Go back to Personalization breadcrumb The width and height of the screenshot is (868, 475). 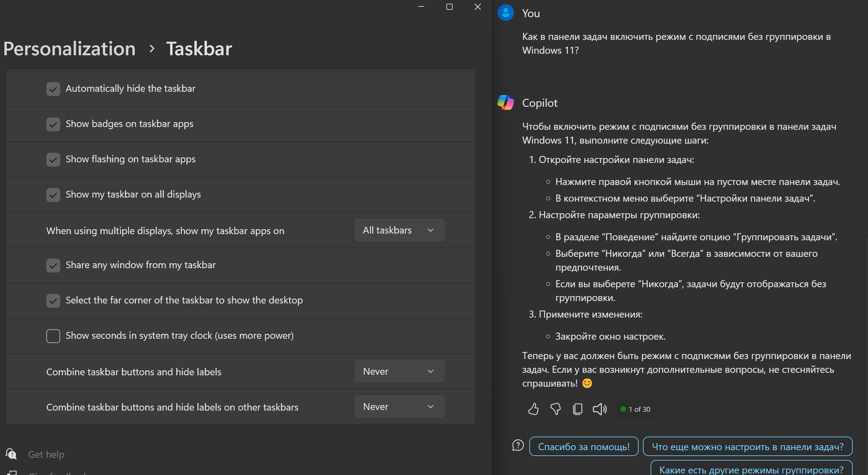coord(69,49)
